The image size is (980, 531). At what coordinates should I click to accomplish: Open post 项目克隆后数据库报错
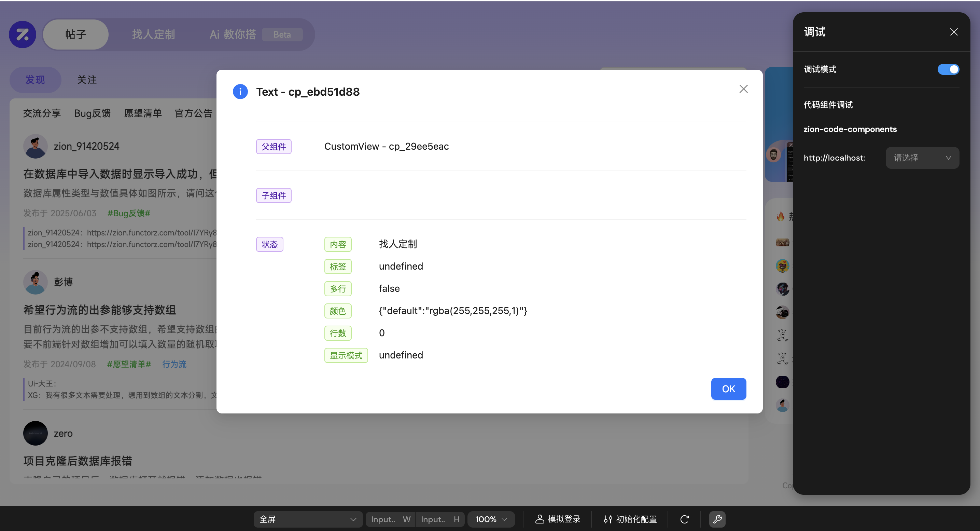click(x=78, y=461)
